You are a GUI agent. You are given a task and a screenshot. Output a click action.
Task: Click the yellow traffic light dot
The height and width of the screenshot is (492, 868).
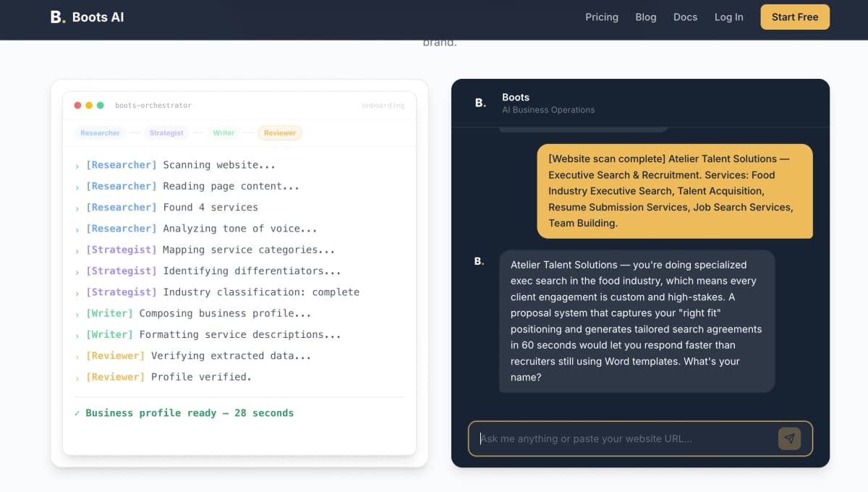click(88, 105)
